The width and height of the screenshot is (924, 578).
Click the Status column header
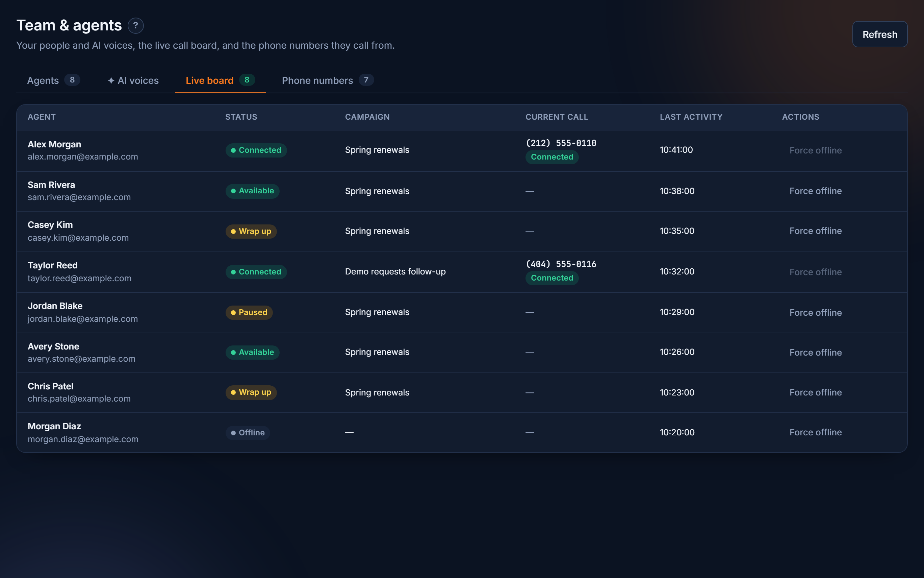click(241, 117)
